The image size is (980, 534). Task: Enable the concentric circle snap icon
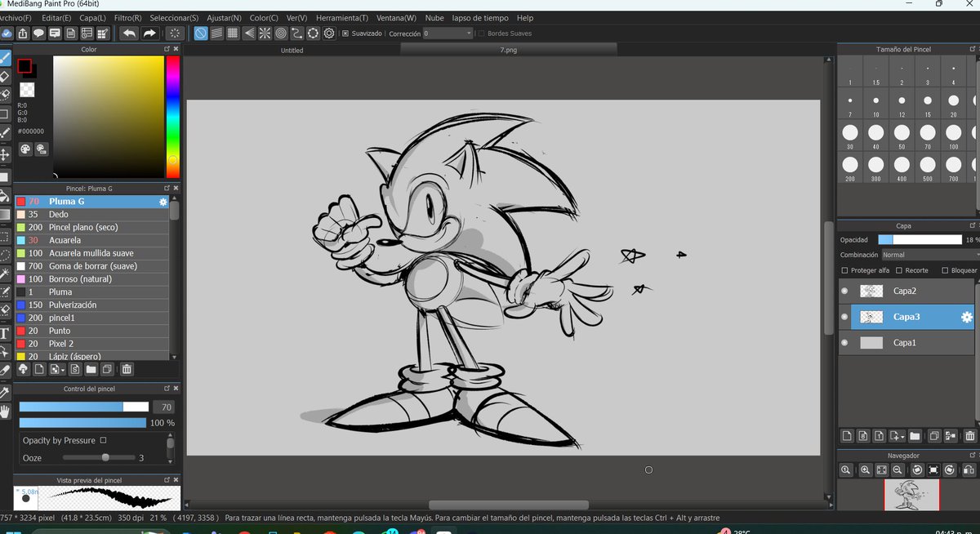(280, 33)
